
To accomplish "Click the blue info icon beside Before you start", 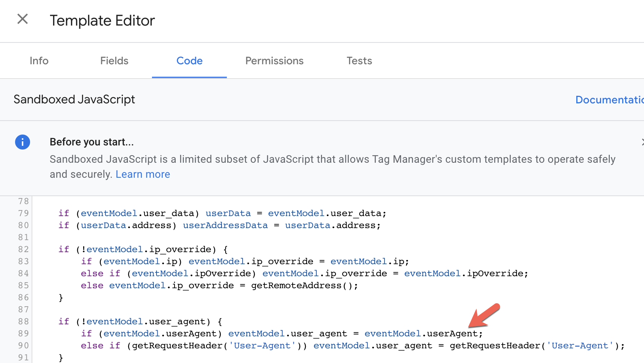I will coord(23,142).
